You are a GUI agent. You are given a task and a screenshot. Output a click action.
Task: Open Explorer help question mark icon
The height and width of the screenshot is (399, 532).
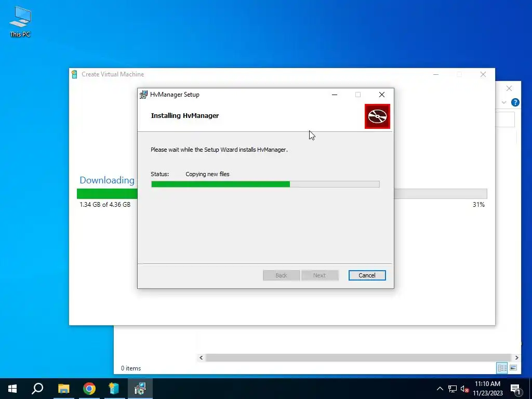pos(515,102)
